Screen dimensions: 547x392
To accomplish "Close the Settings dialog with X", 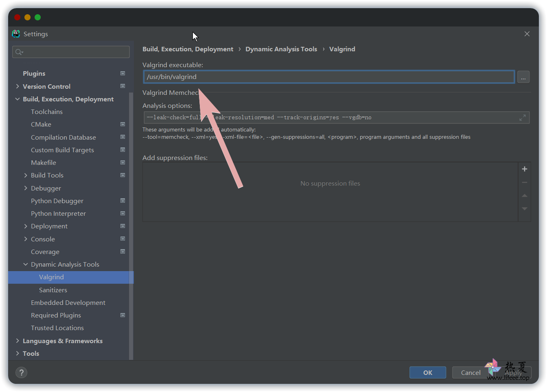I will (x=527, y=34).
